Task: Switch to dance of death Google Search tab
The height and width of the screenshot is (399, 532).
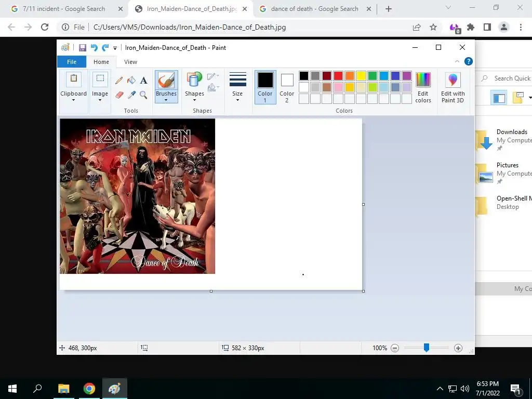Action: point(315,9)
